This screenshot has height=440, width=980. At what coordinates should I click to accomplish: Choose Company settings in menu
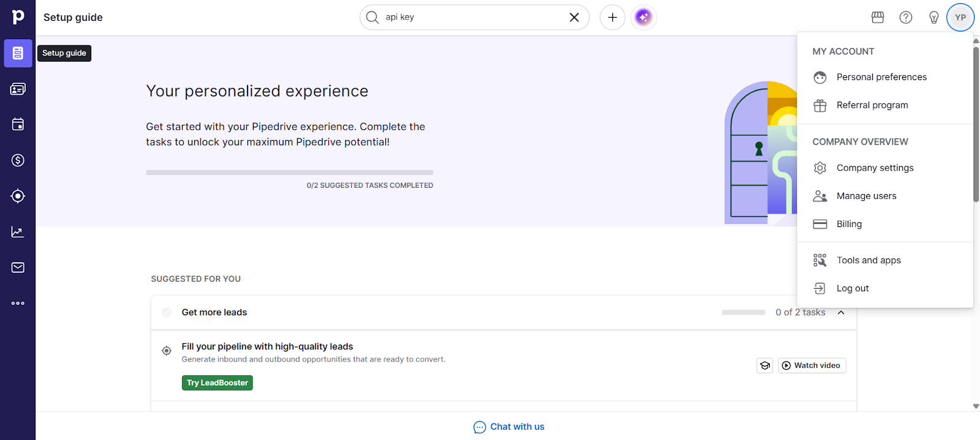(875, 168)
